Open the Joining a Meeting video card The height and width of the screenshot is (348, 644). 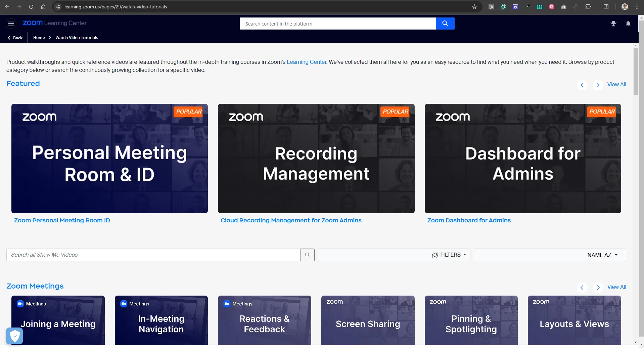click(x=58, y=320)
